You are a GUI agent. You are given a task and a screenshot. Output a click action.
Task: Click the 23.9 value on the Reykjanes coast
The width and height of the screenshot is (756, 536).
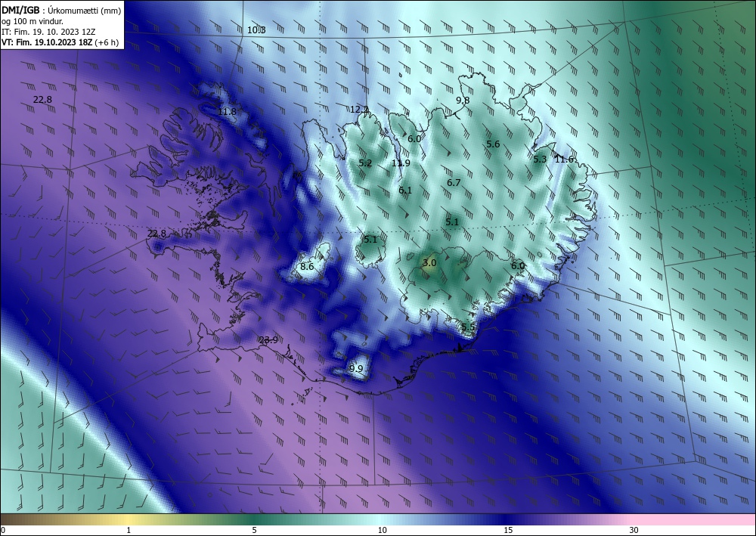tap(268, 340)
